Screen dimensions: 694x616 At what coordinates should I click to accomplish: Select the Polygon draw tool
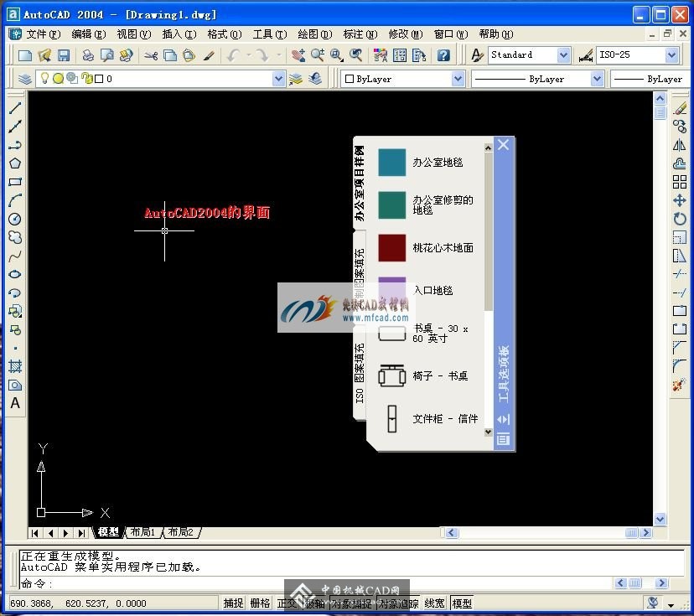point(15,163)
